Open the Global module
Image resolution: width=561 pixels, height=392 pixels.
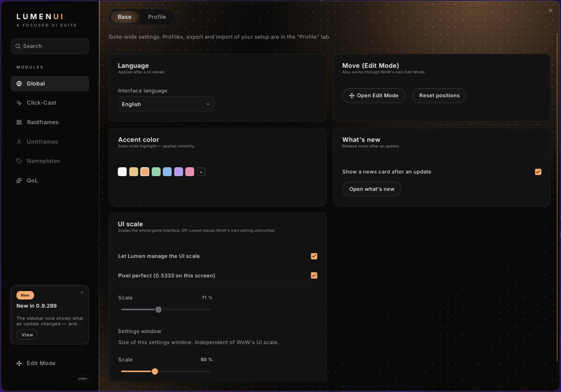point(50,84)
